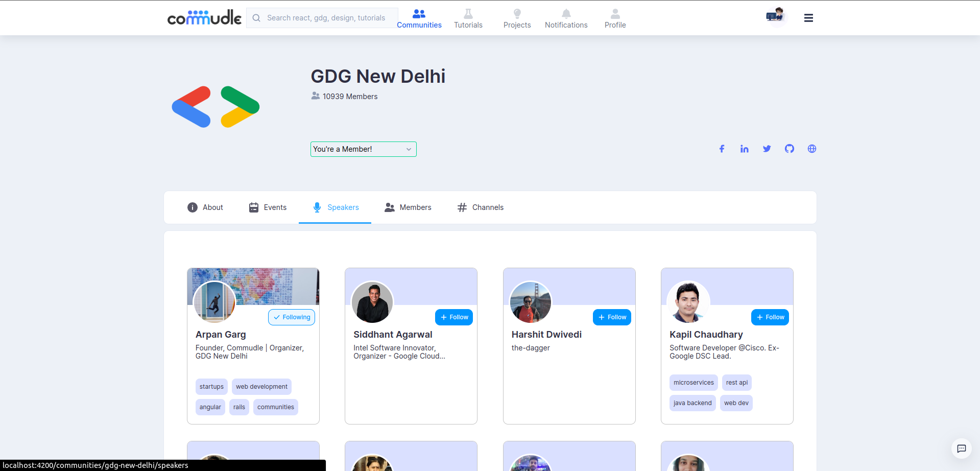
Task: Open the Projects nav item
Action: tap(517, 18)
